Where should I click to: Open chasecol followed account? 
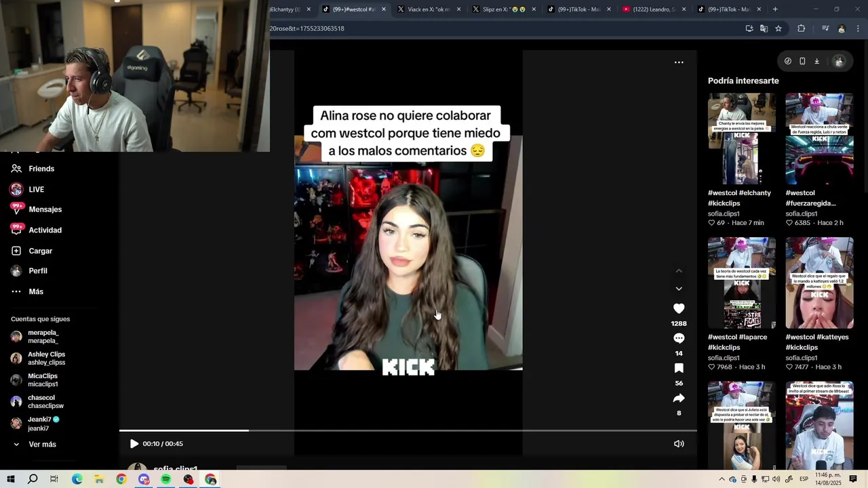tap(45, 402)
